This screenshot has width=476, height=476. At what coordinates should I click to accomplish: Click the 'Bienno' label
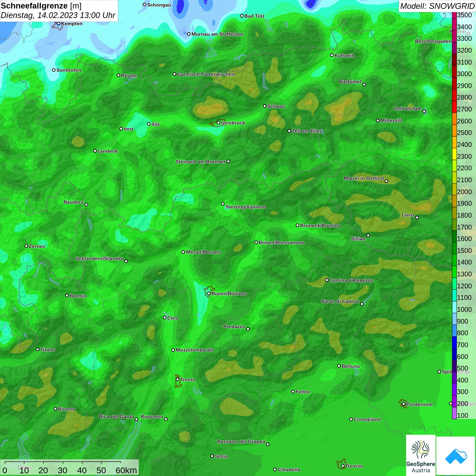tap(67, 409)
